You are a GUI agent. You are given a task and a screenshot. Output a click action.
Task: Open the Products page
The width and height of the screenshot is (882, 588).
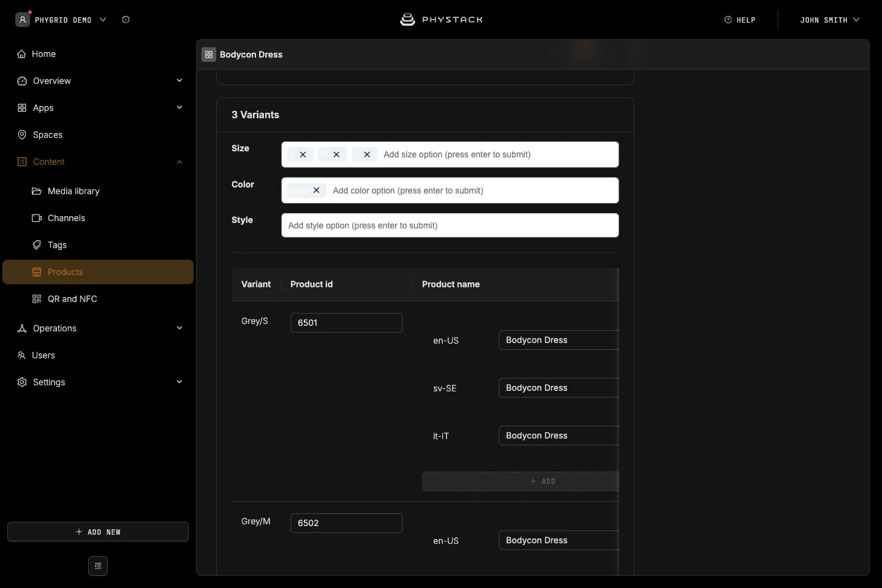(98, 272)
